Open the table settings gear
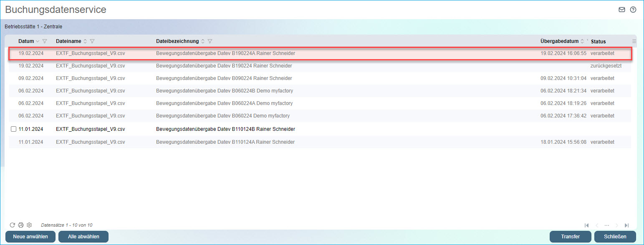This screenshot has width=644, height=245. 29,225
